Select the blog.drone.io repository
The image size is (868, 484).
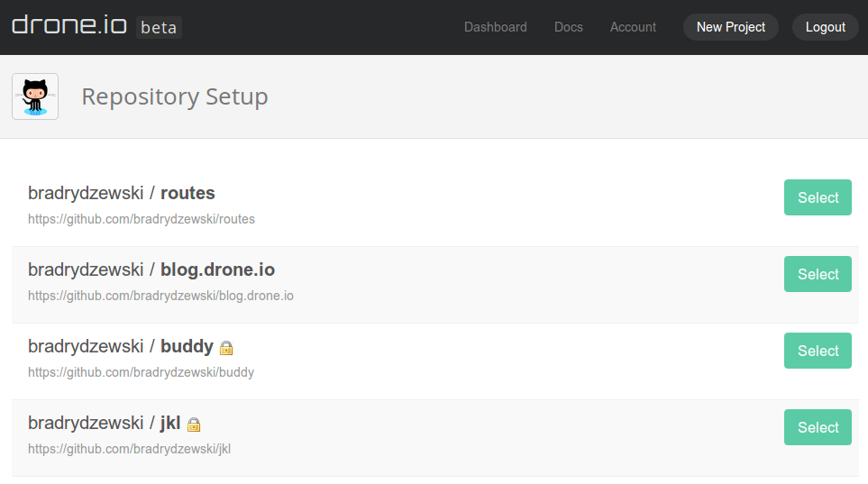[x=818, y=274]
